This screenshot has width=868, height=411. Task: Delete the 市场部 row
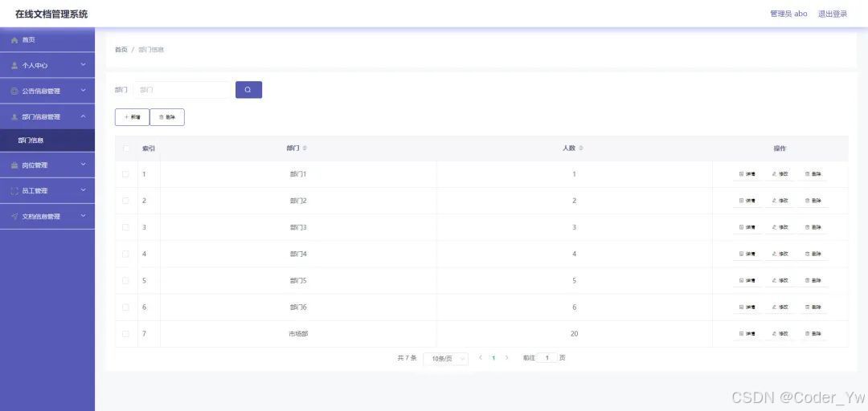(x=813, y=334)
